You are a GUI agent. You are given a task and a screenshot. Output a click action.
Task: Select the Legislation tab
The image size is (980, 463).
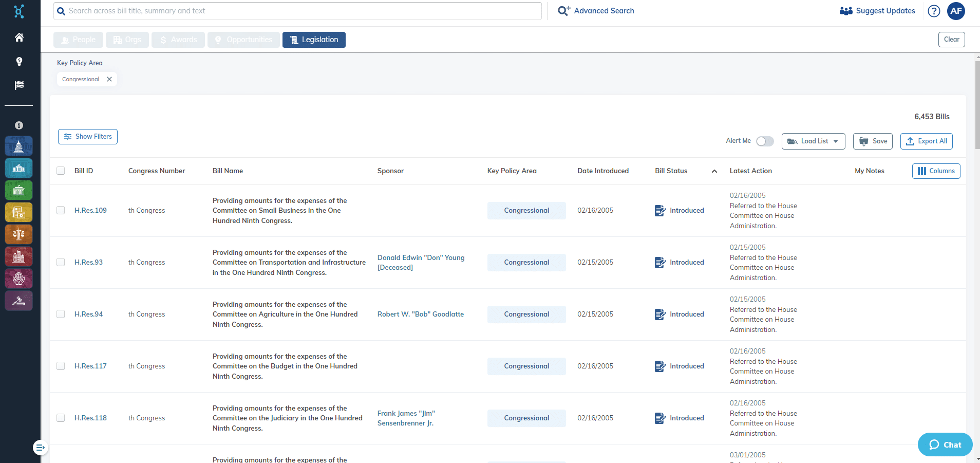314,40
